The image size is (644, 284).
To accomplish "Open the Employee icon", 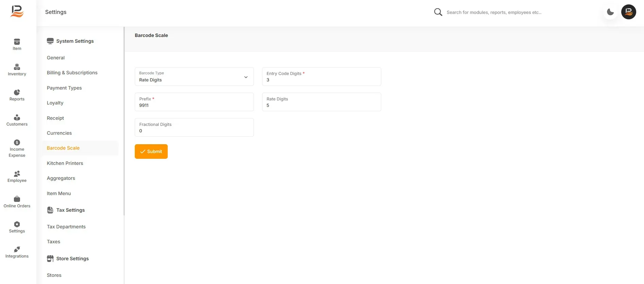I will click(x=17, y=174).
